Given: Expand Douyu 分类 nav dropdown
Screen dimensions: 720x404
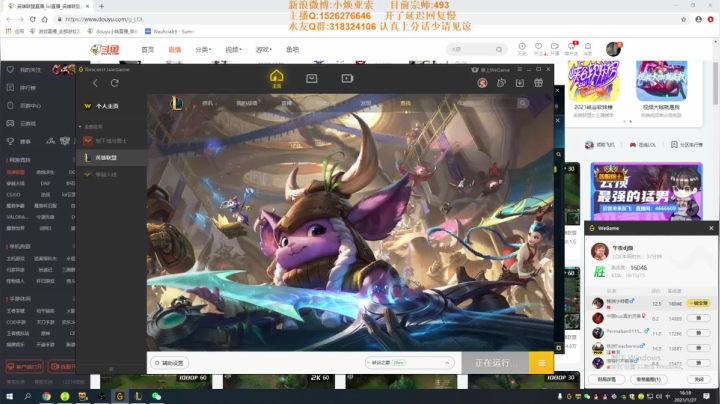Looking at the screenshot, I should (203, 50).
